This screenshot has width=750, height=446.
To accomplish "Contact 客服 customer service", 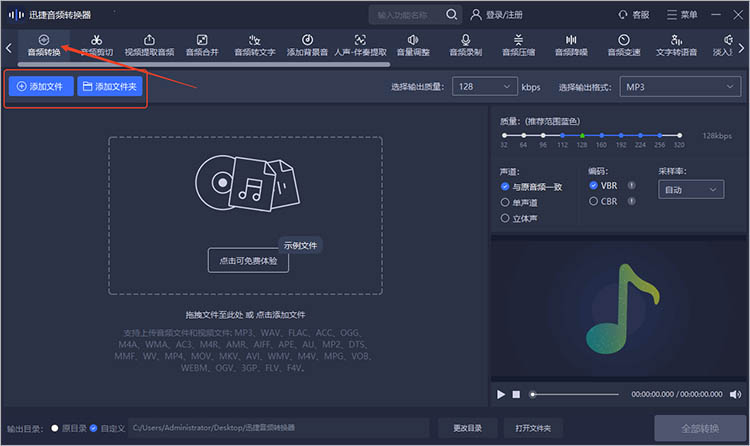I will coord(634,15).
